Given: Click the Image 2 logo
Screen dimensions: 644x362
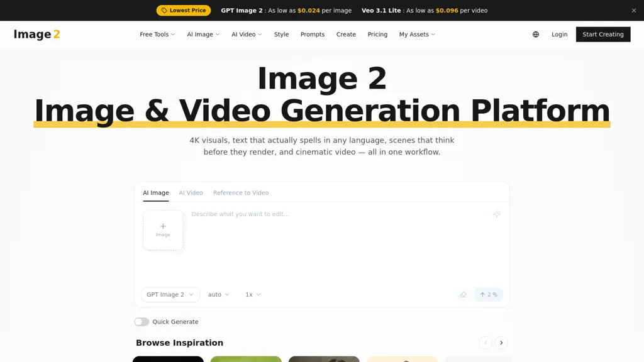Looking at the screenshot, I should click(x=37, y=35).
